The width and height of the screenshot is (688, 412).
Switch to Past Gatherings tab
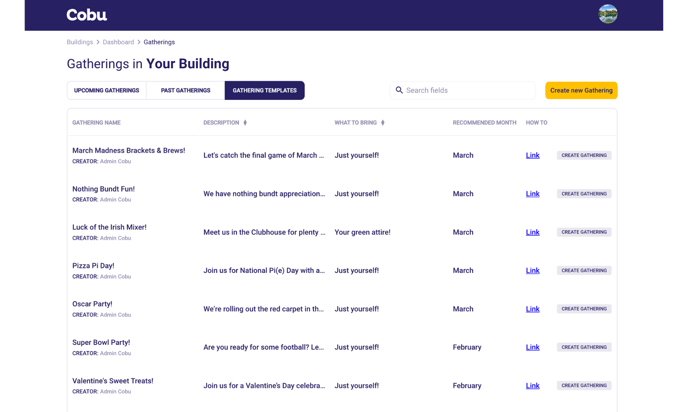pos(185,90)
